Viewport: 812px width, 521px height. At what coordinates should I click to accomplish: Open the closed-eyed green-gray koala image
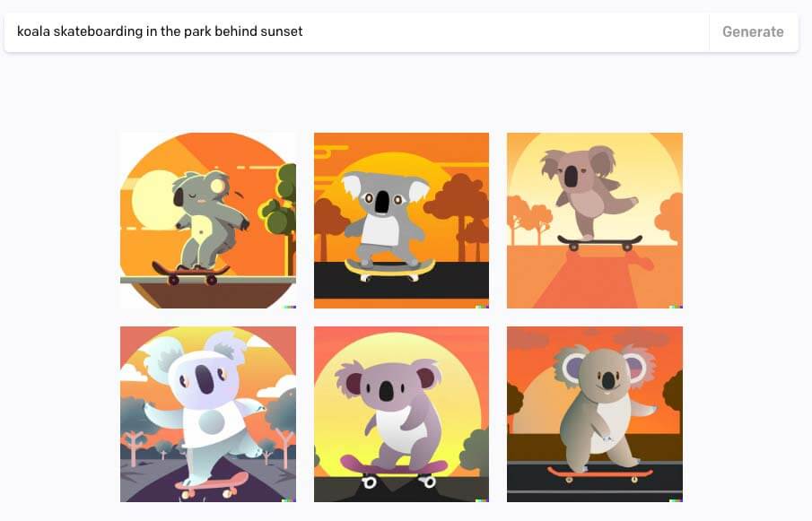[x=208, y=221]
